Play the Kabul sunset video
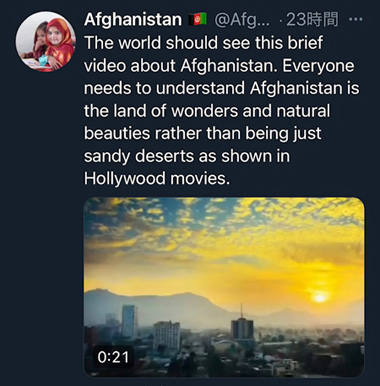Viewport: 380px width, 386px height. (x=224, y=287)
